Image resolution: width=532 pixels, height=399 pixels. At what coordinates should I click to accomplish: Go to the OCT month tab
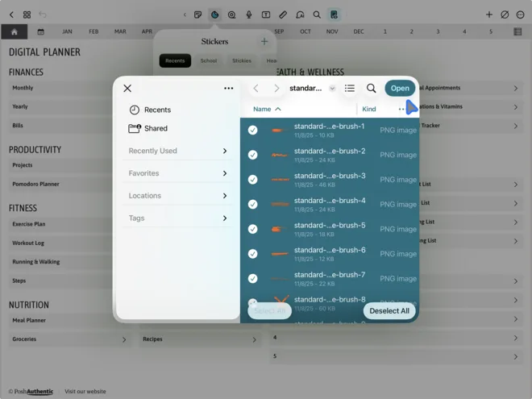305,31
